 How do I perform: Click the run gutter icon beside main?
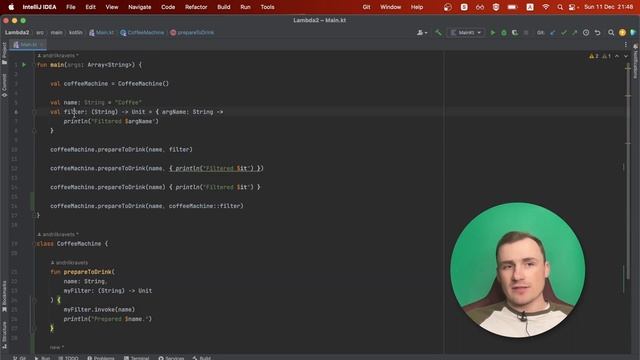coord(24,64)
